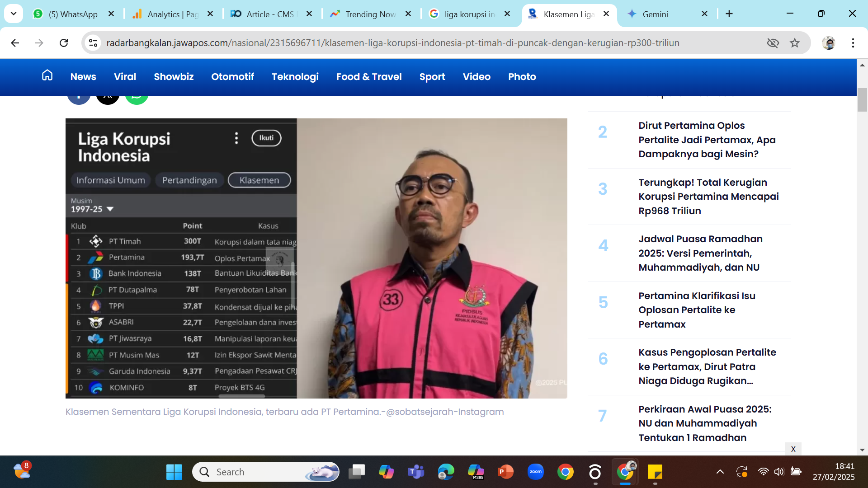868x488 pixels.
Task: Open the Photo section
Action: [x=522, y=77]
